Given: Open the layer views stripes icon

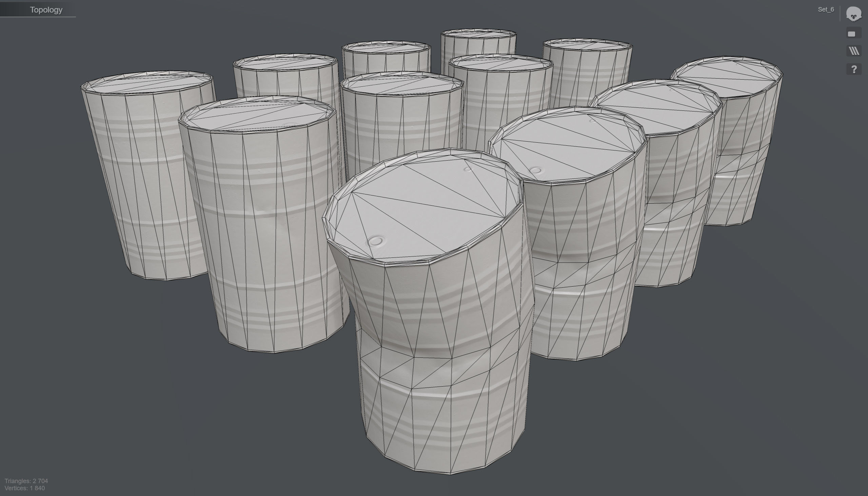Looking at the screenshot, I should [854, 51].
